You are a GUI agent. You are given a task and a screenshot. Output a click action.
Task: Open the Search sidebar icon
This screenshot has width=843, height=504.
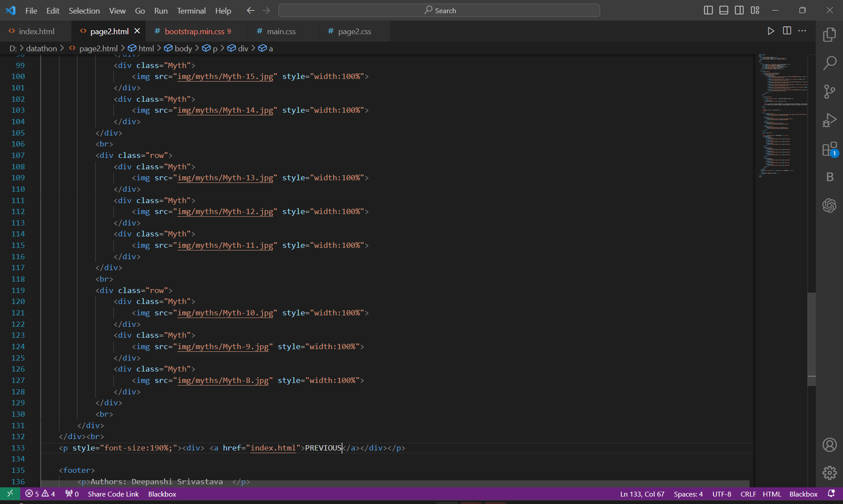(829, 63)
